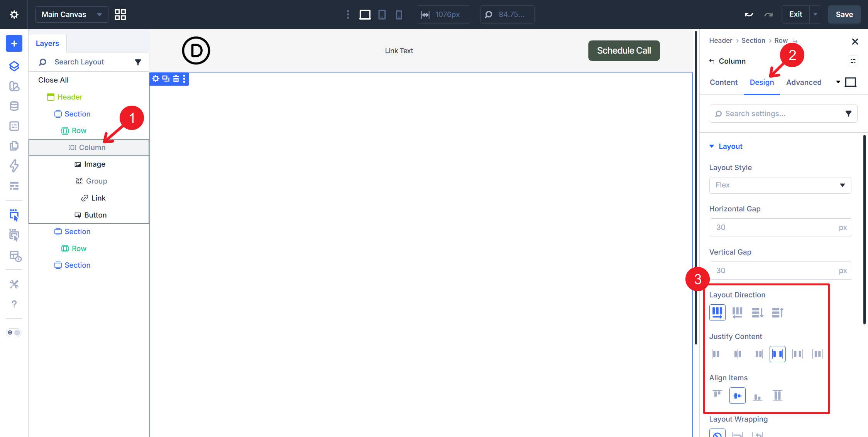
Task: Select the row-reverse Layout Direction option
Action: [738, 312]
